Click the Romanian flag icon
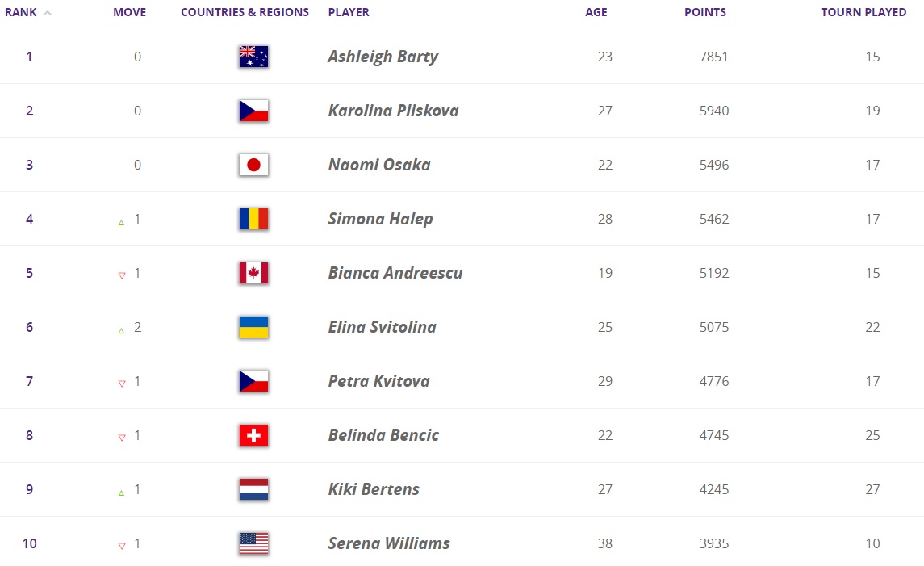The width and height of the screenshot is (924, 566). click(253, 219)
